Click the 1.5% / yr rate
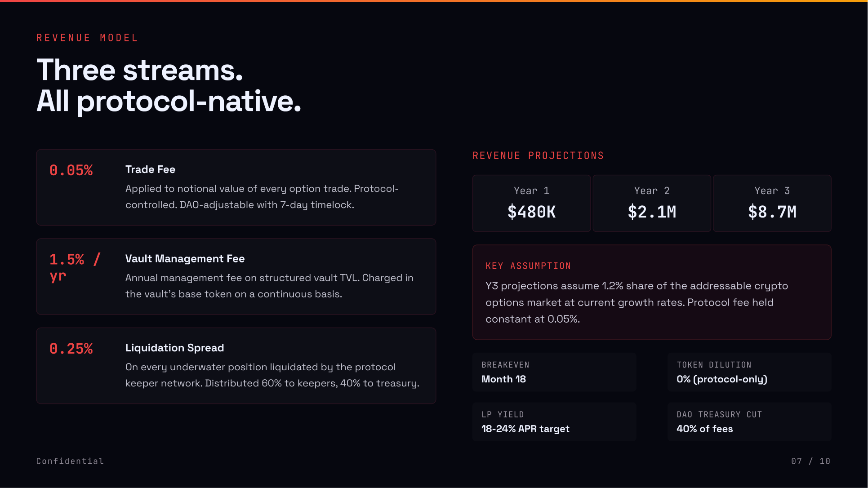Image resolution: width=868 pixels, height=488 pixels. [75, 267]
